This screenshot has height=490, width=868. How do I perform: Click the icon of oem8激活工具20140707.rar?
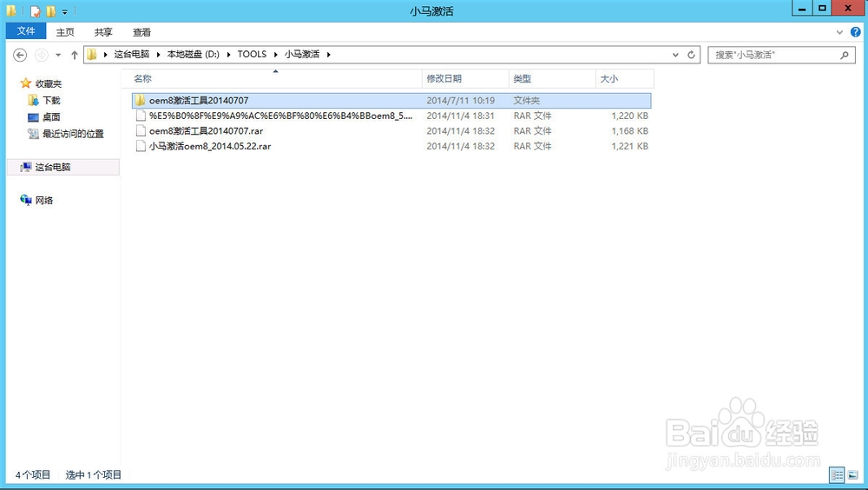click(141, 131)
